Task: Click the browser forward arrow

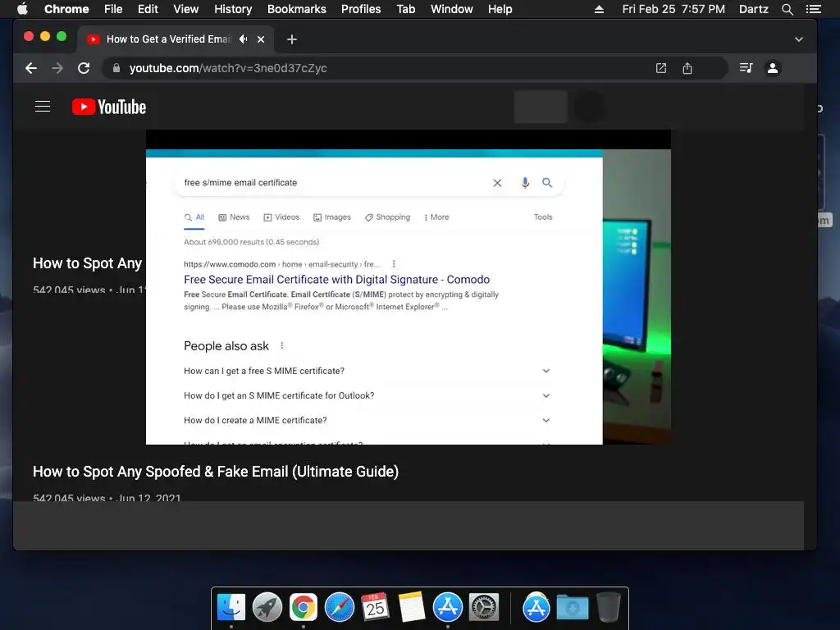Action: coord(57,68)
